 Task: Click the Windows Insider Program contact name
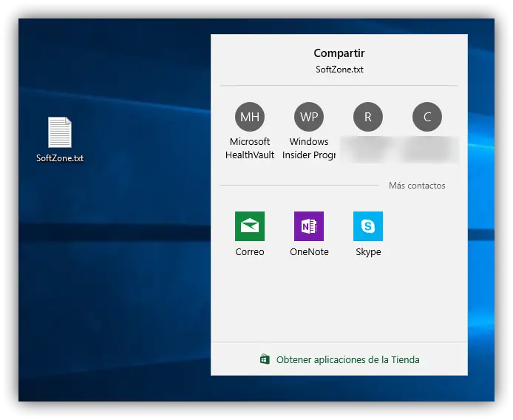309,149
